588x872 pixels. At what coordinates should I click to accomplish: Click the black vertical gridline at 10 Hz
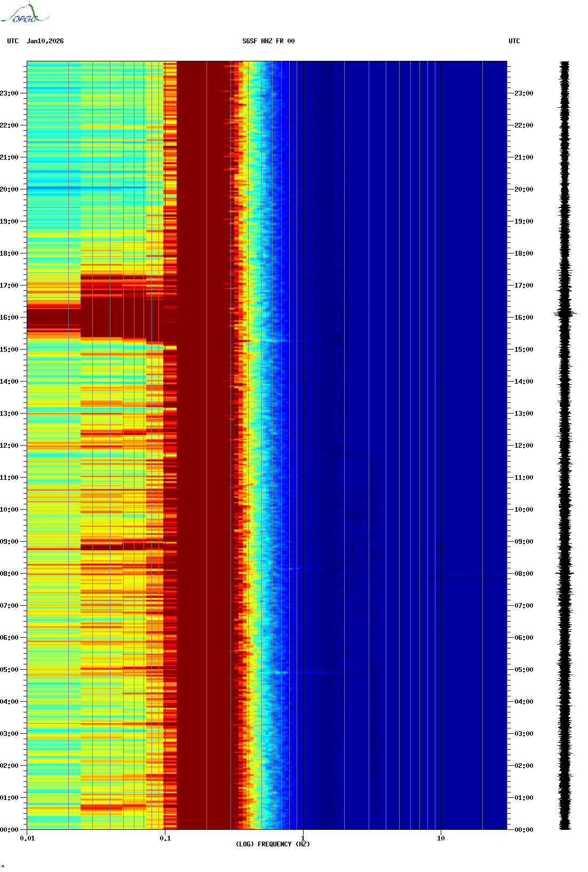point(441,427)
